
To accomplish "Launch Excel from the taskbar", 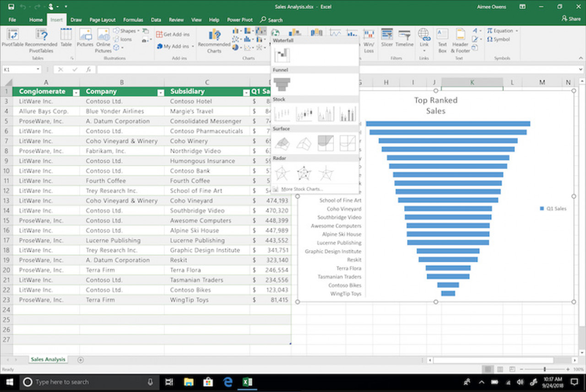I will (x=247, y=381).
